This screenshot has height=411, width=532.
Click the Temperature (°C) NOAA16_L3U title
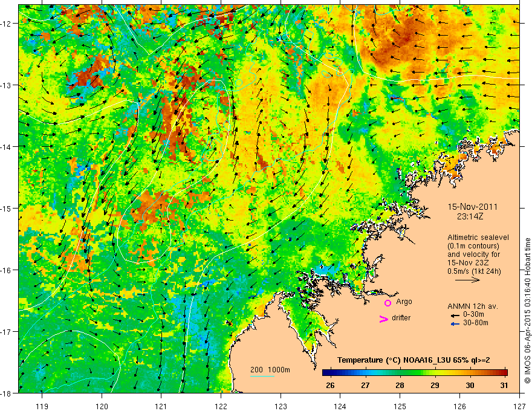coord(414,360)
